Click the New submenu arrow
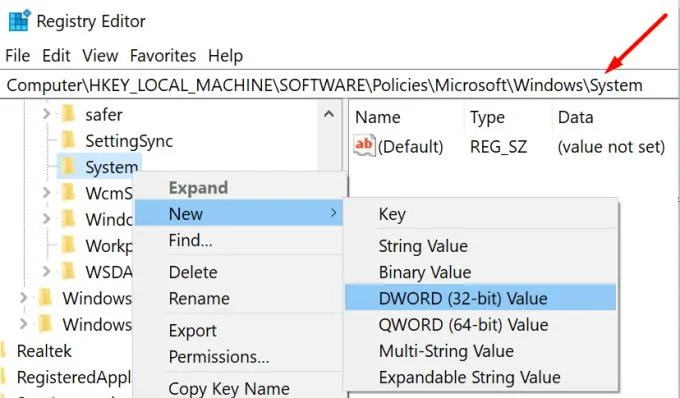The width and height of the screenshot is (680, 398). point(333,213)
